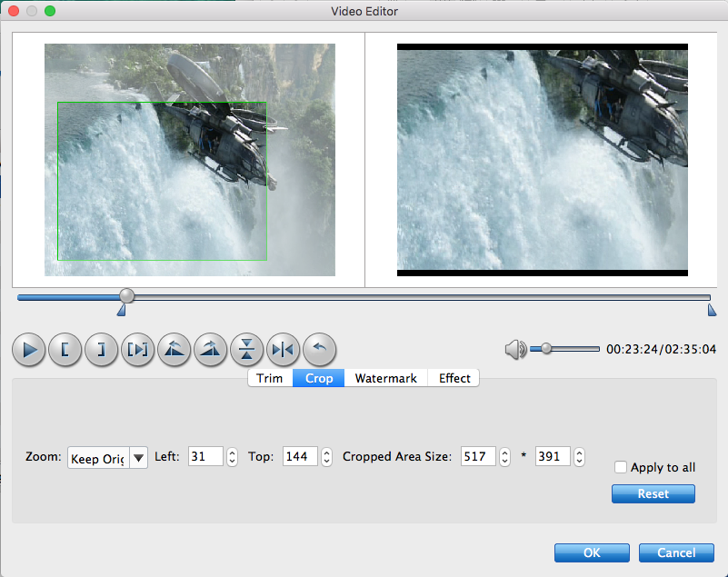Click the trim end marker at the timeline's right
Viewport: 728px width, 577px height.
[712, 310]
